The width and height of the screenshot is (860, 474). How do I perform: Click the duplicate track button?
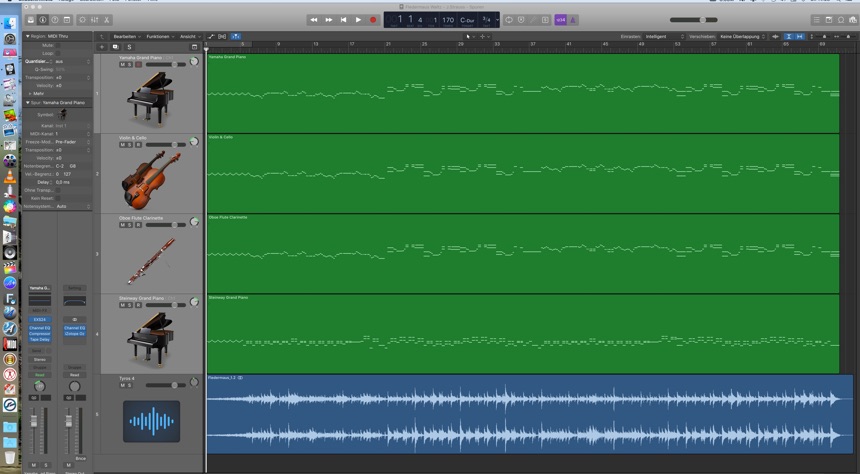[115, 47]
